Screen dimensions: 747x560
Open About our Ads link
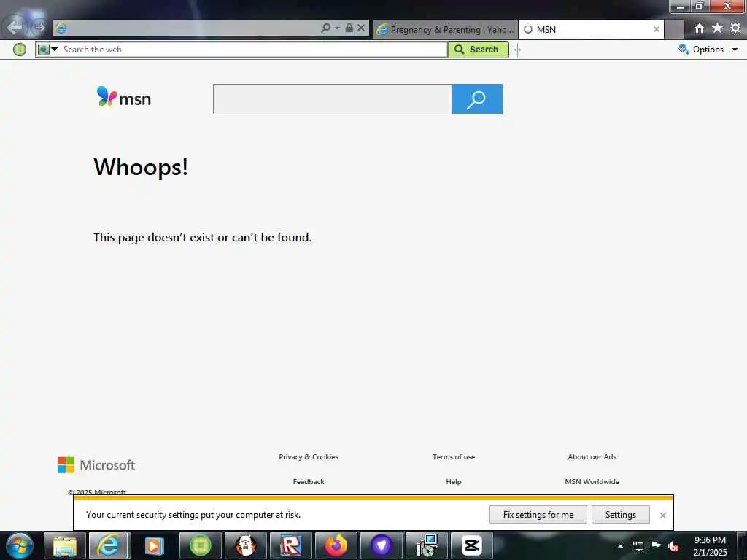pyautogui.click(x=592, y=456)
